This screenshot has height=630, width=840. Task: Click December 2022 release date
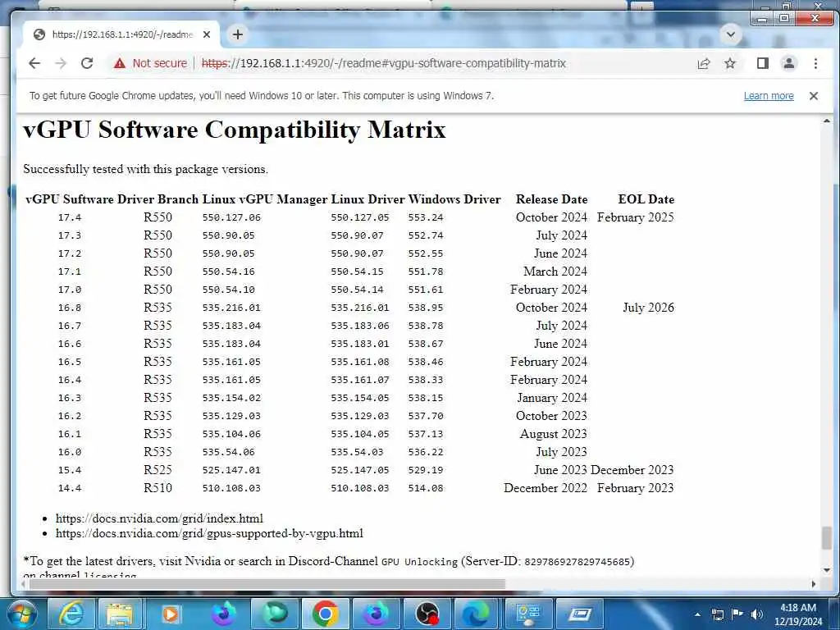546,488
